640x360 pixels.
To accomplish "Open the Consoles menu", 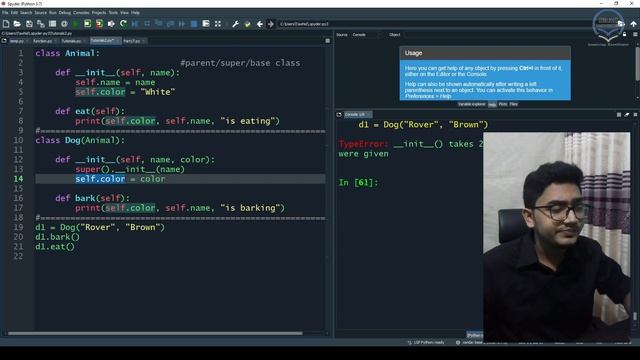I will [x=81, y=13].
